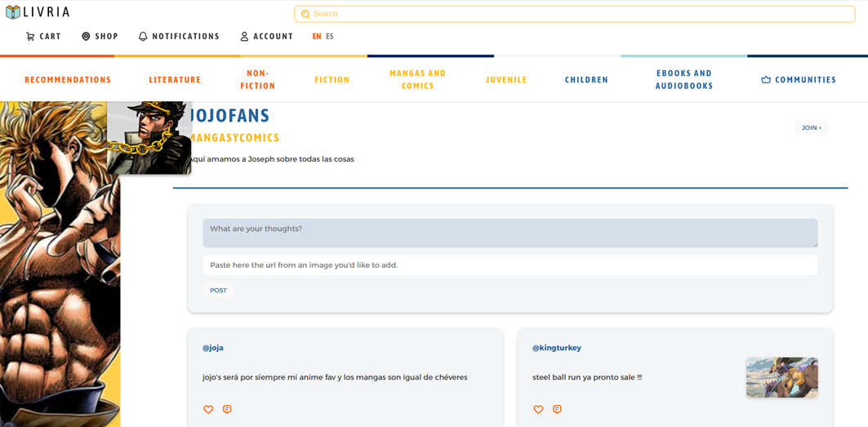Click the SHOP link text
Viewport: 868px width, 427px height.
(107, 37)
